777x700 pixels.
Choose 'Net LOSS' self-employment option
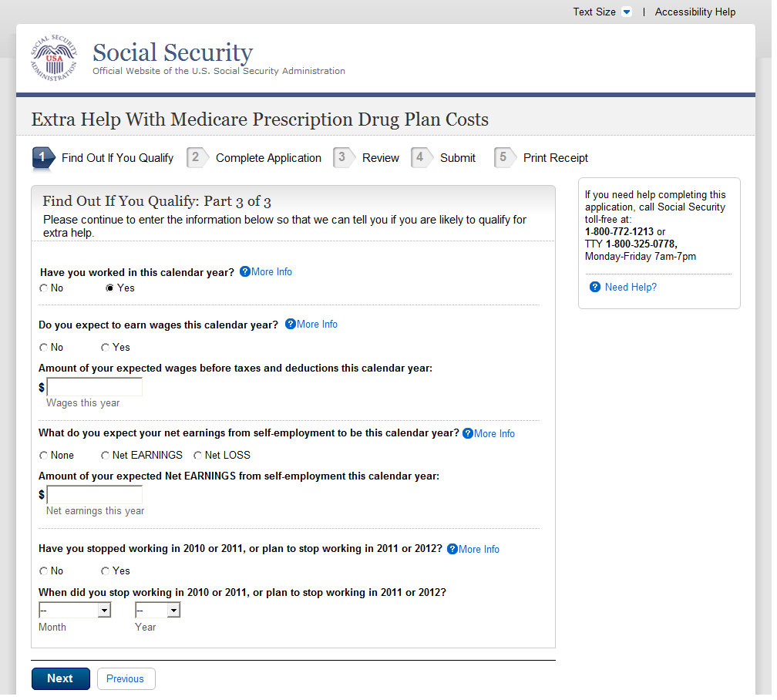pos(198,456)
